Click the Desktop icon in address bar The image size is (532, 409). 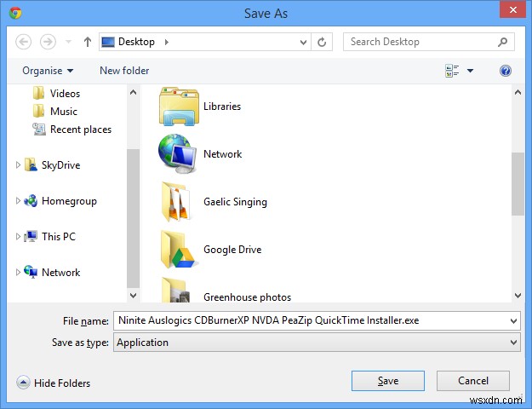coord(108,42)
